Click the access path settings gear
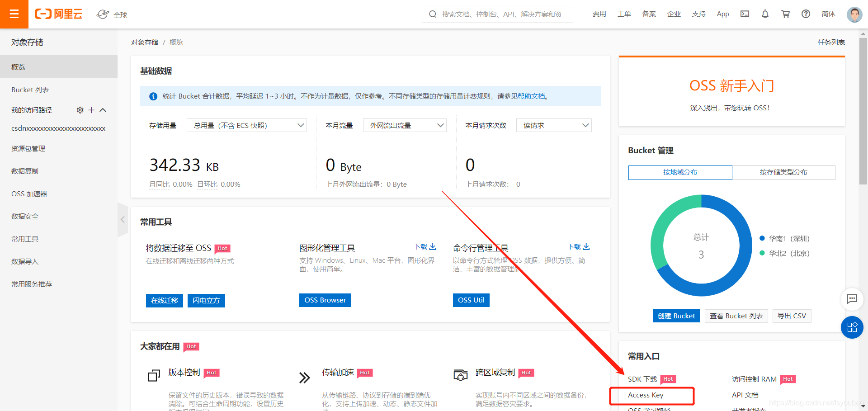The height and width of the screenshot is (411, 868). coord(80,110)
